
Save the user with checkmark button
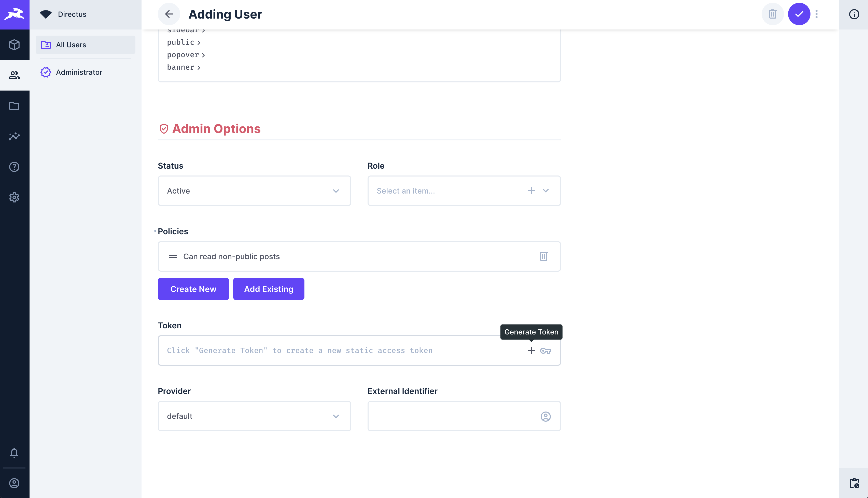tap(799, 14)
